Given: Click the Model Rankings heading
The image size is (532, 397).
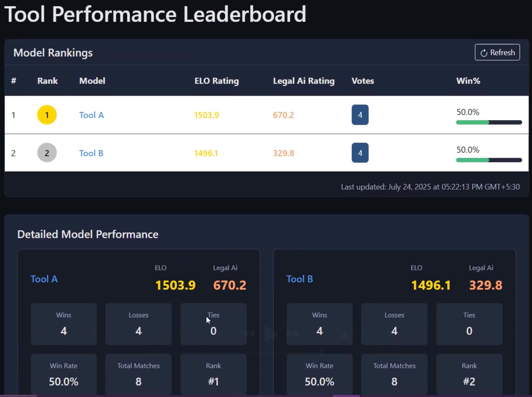Looking at the screenshot, I should point(53,53).
